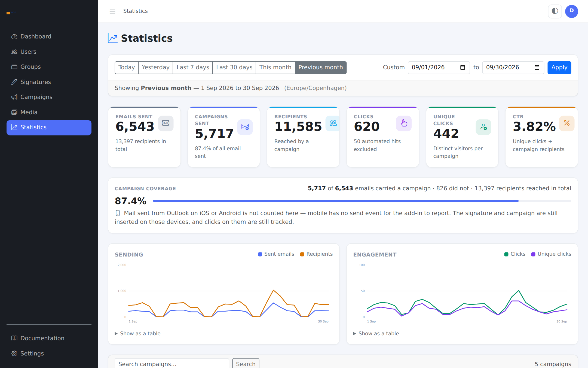This screenshot has height=368, width=588.
Task: Toggle Unique clicks legend in Engagement chart
Action: pyautogui.click(x=551, y=254)
